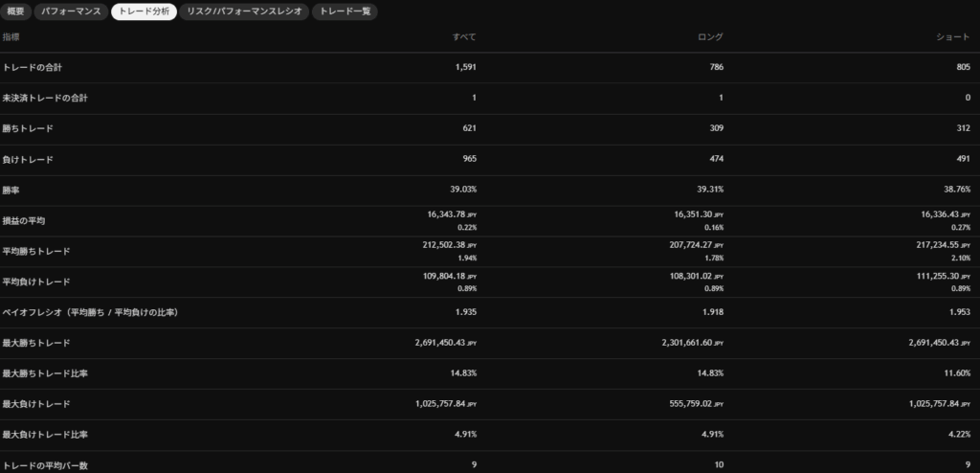The height and width of the screenshot is (473, 980).
Task: Click long largest loss 555,759.02 JPY
Action: click(697, 403)
